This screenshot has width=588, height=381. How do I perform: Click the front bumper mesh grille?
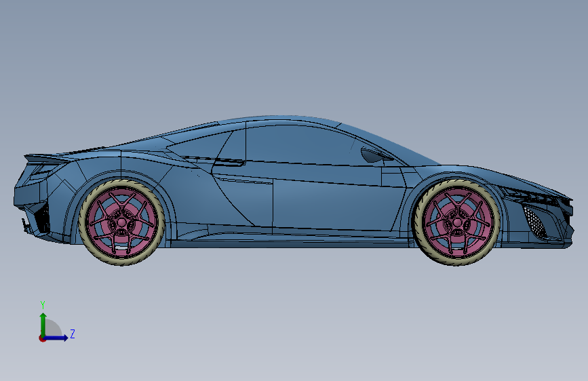pos(535,221)
